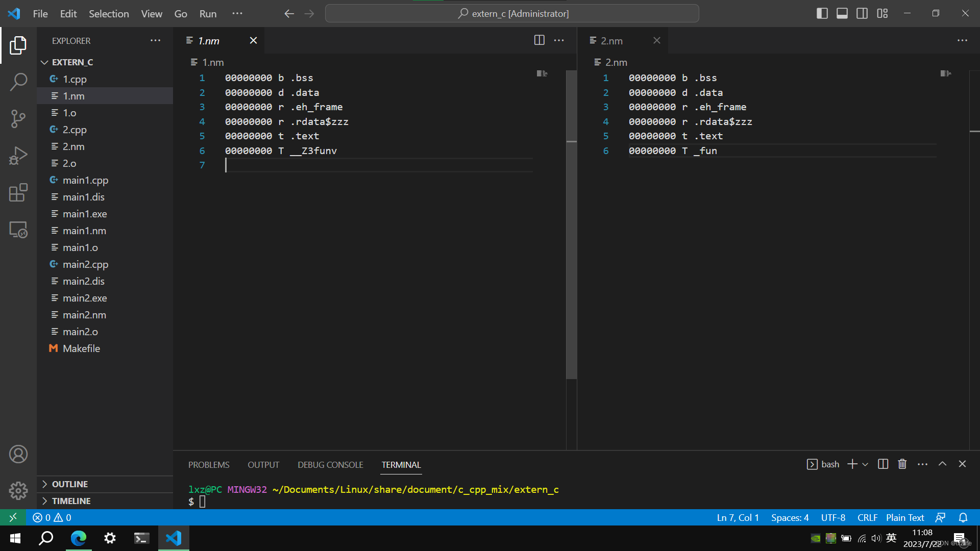The height and width of the screenshot is (551, 980).
Task: Toggle the panel visibility
Action: (x=841, y=13)
